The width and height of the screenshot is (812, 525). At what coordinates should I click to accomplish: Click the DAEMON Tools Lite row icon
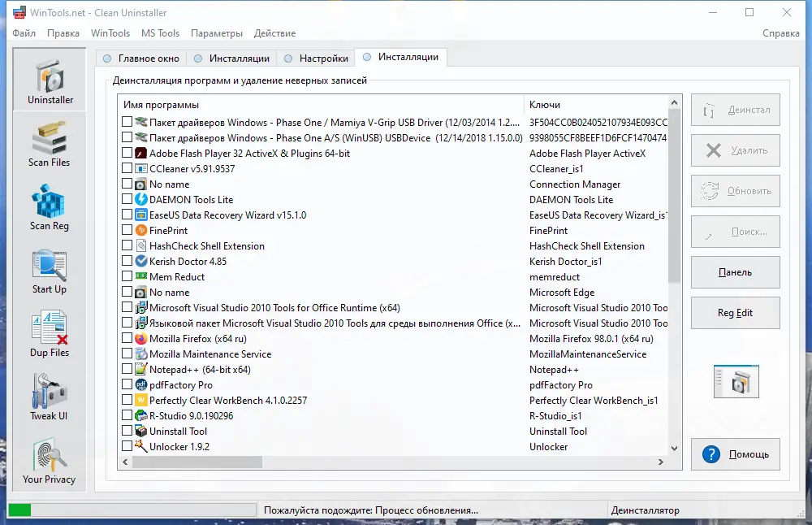(140, 199)
